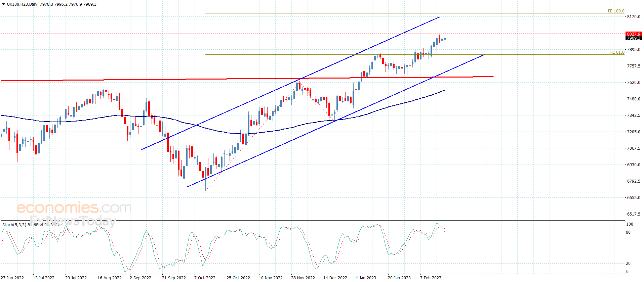The width and height of the screenshot is (644, 282).
Task: Click the 7 Feb 2023 date label
Action: point(431,278)
